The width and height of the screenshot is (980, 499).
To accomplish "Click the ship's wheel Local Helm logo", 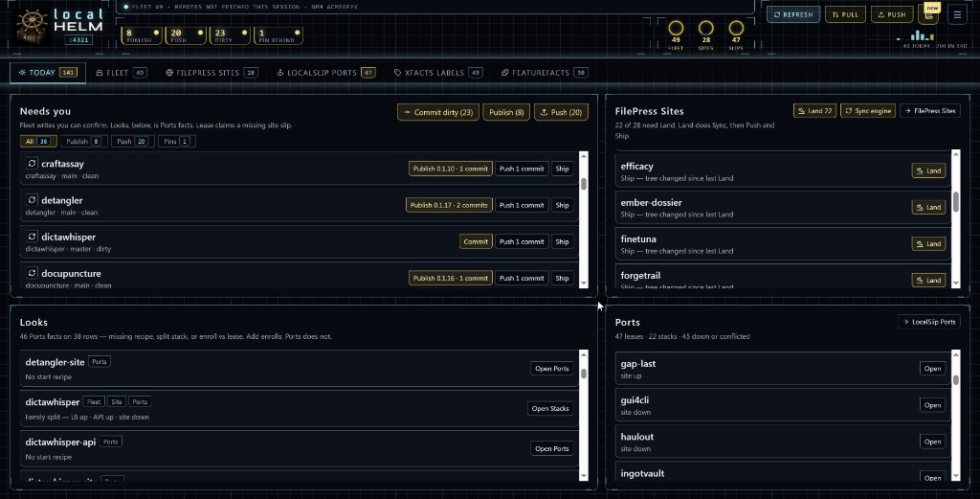I will (32, 26).
